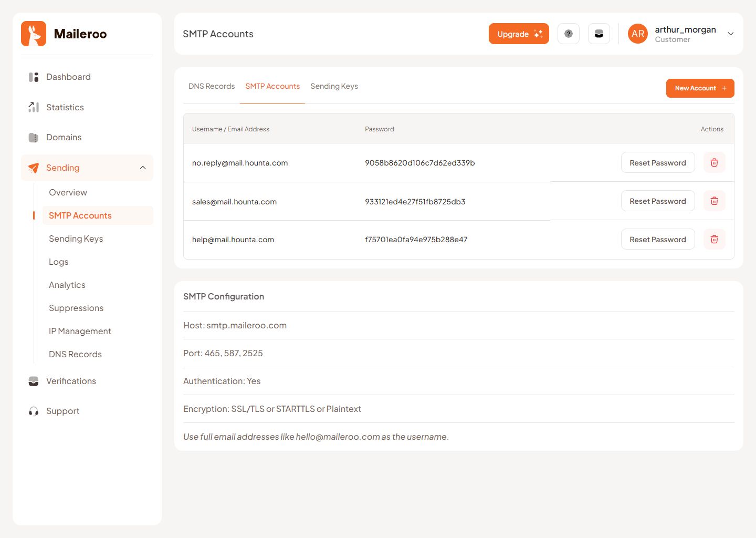Select the Sending paper-plane icon
The width and height of the screenshot is (756, 538).
coord(33,168)
